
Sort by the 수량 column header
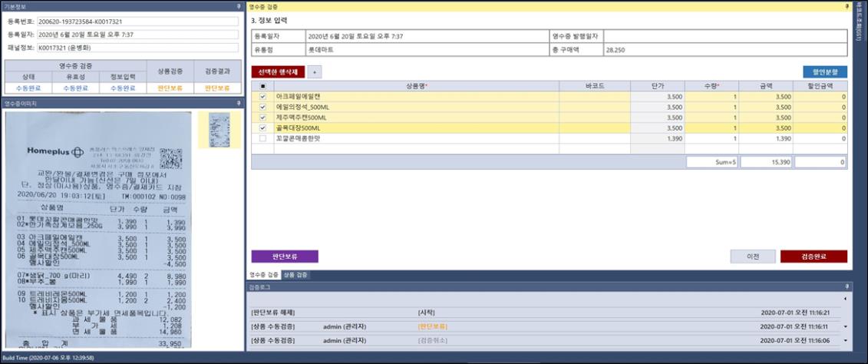(711, 86)
